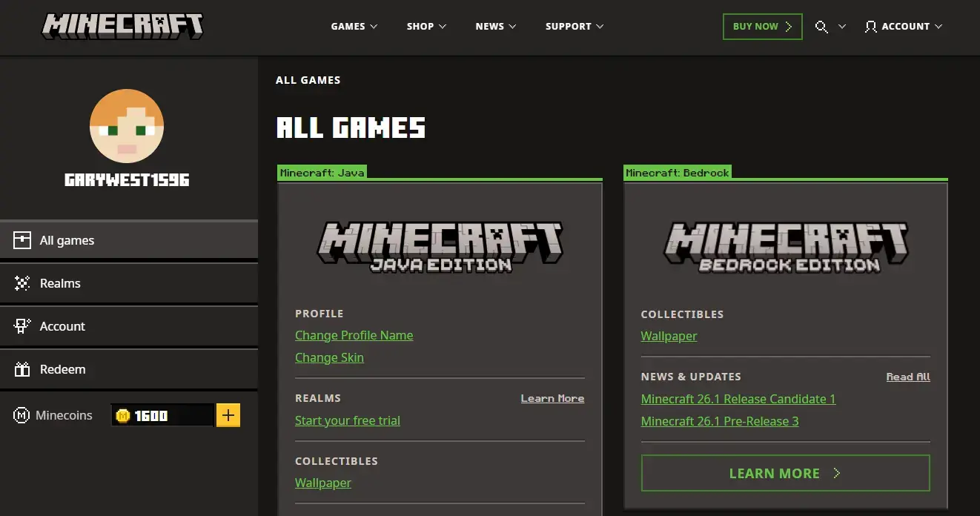Click the BUY NOW button
This screenshot has height=516, width=980.
click(x=762, y=27)
